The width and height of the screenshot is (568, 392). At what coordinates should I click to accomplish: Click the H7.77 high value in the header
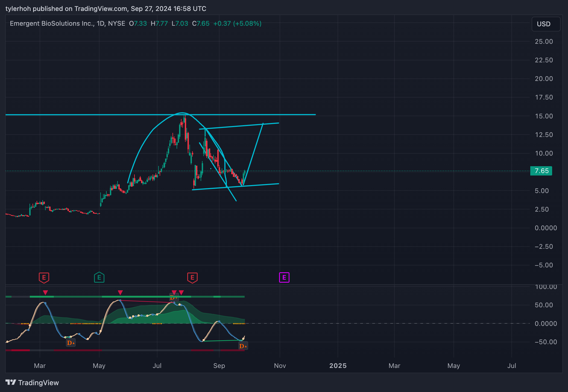click(x=159, y=24)
